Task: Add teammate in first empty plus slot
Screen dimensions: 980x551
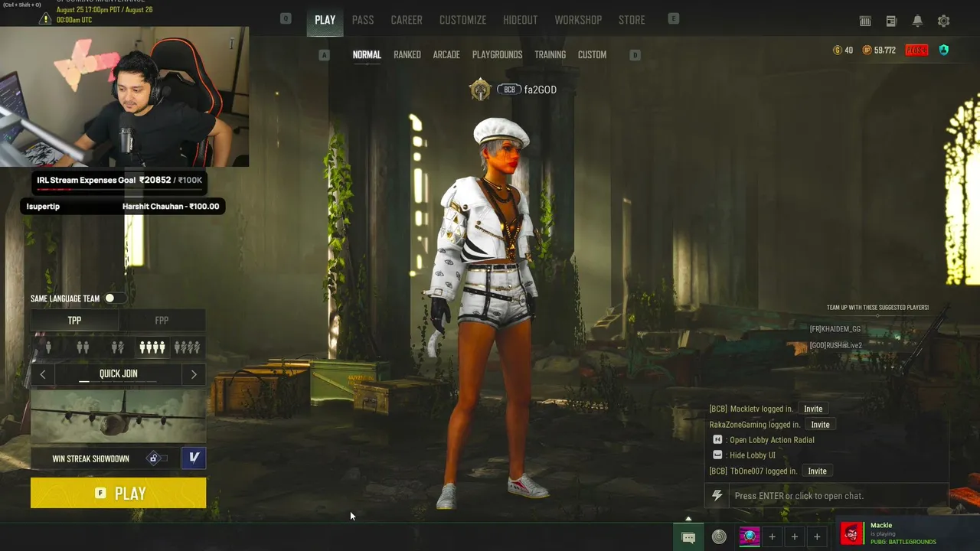Action: click(772, 537)
